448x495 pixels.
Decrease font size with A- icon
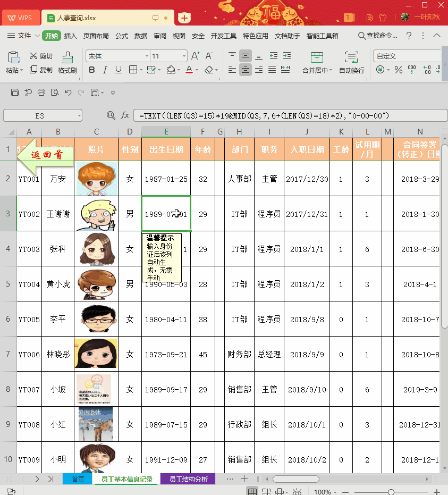click(209, 56)
